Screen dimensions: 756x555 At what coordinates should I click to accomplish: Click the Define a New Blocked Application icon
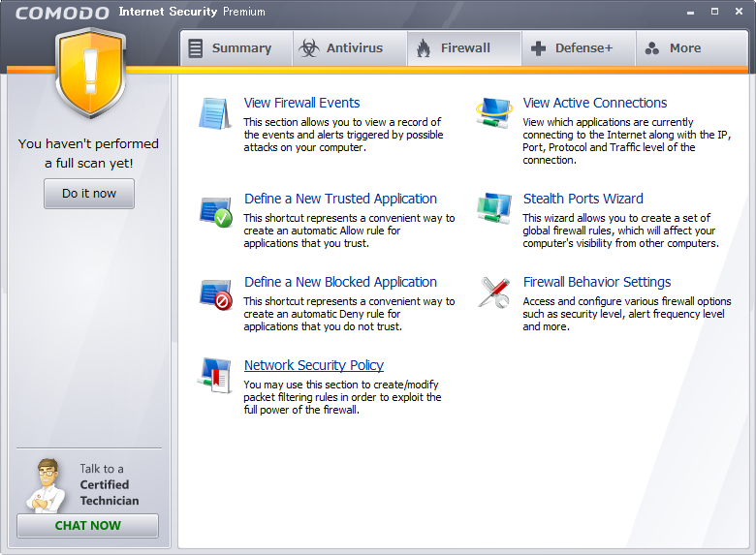214,293
